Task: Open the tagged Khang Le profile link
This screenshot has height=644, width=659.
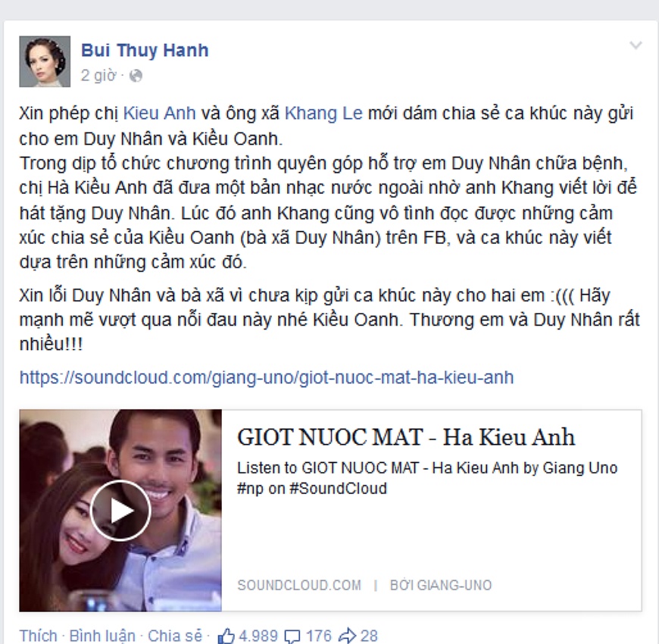Action: [323, 114]
